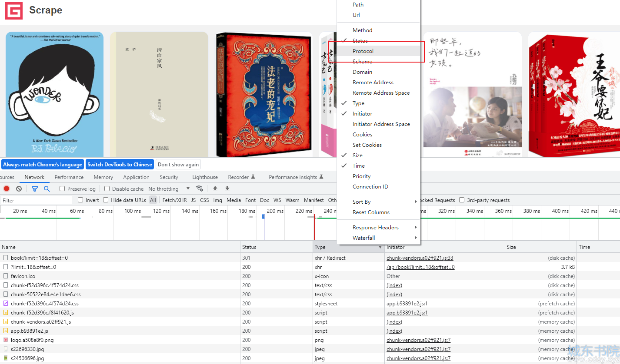Select the Memory tab
The height and width of the screenshot is (364, 620).
pos(103,177)
